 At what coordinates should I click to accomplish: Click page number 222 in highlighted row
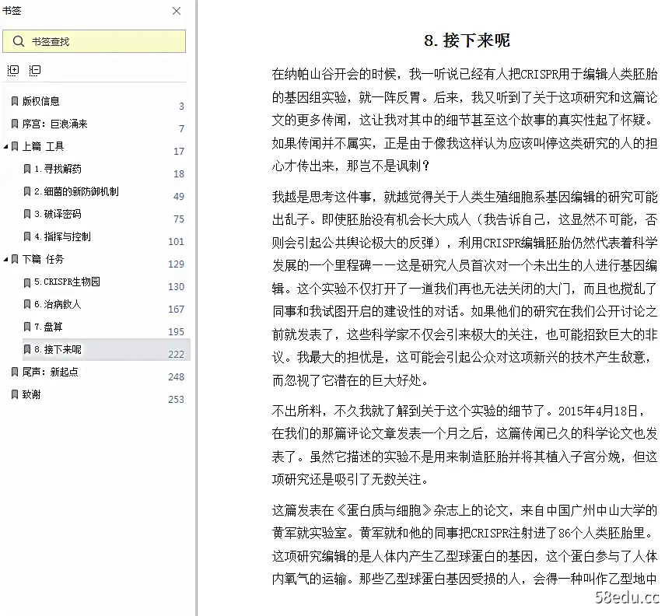tap(176, 355)
